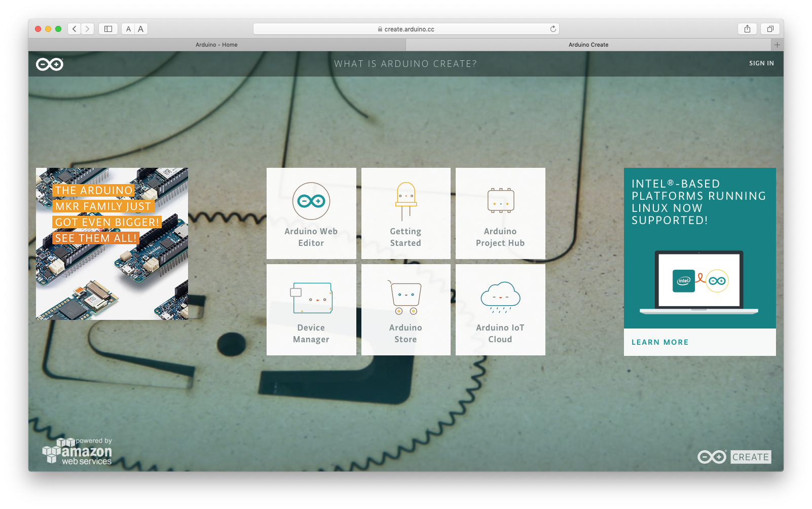Click the Arduino logo in header
Viewport: 812px width, 509px height.
[x=50, y=64]
